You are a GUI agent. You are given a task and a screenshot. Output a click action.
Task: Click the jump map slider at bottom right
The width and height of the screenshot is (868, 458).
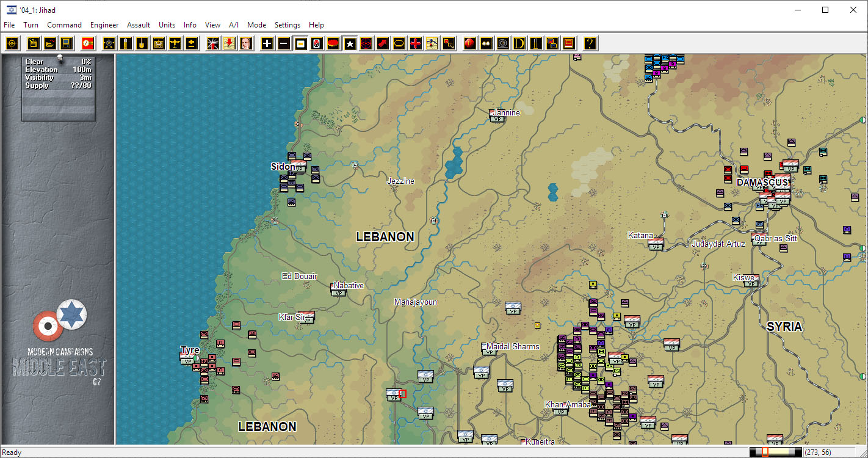775,452
